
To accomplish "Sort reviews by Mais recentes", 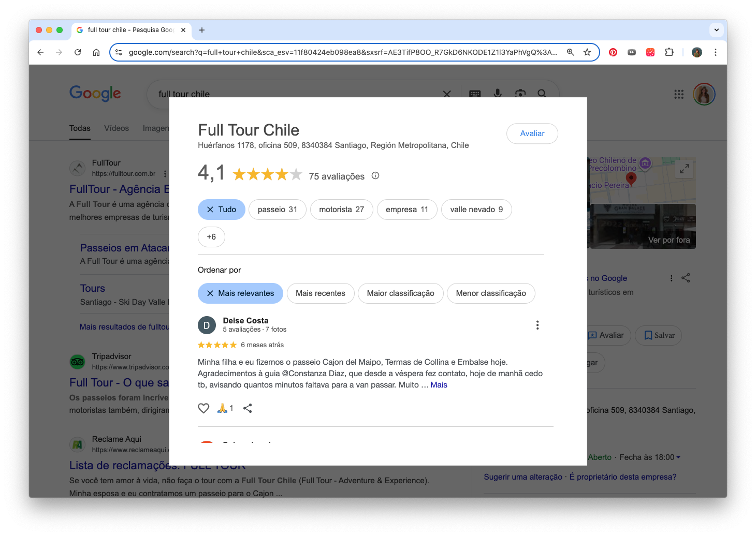I will [x=320, y=293].
